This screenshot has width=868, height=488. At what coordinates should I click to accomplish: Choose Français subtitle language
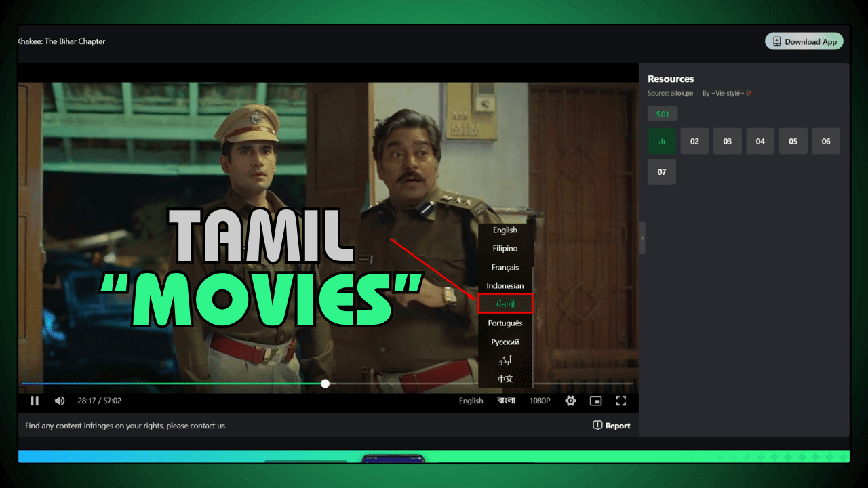[x=505, y=268]
